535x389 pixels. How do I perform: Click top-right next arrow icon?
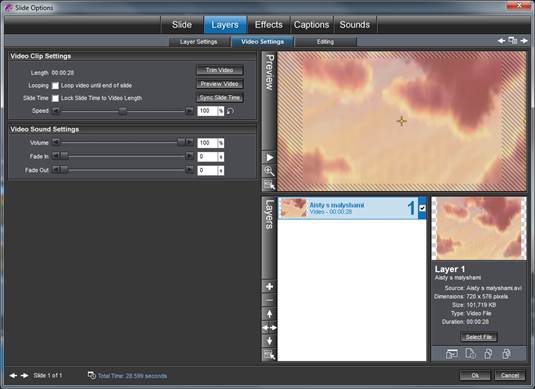point(524,41)
